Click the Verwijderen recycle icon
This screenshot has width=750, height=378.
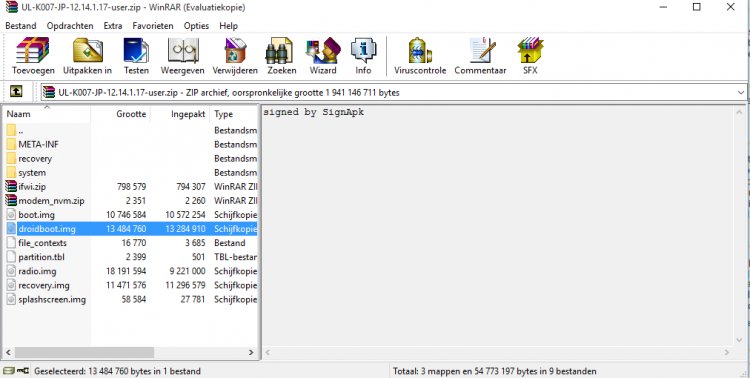[x=235, y=51]
